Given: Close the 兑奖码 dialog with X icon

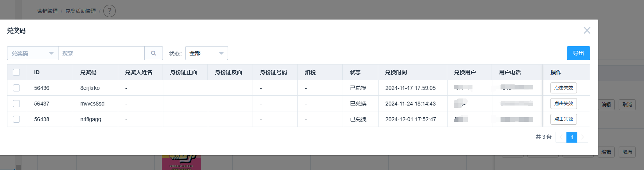Looking at the screenshot, I should (587, 30).
